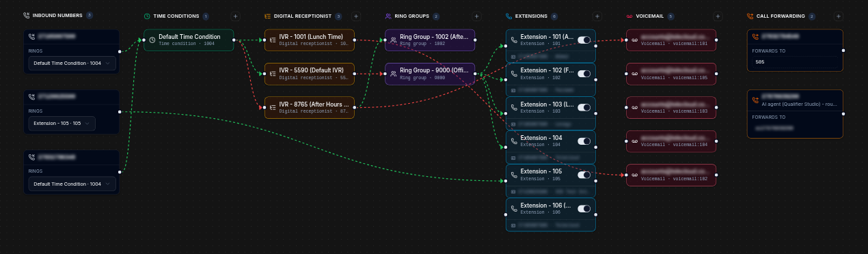Click the Time Conditions count badge
This screenshot has height=254, width=868.
(206, 16)
